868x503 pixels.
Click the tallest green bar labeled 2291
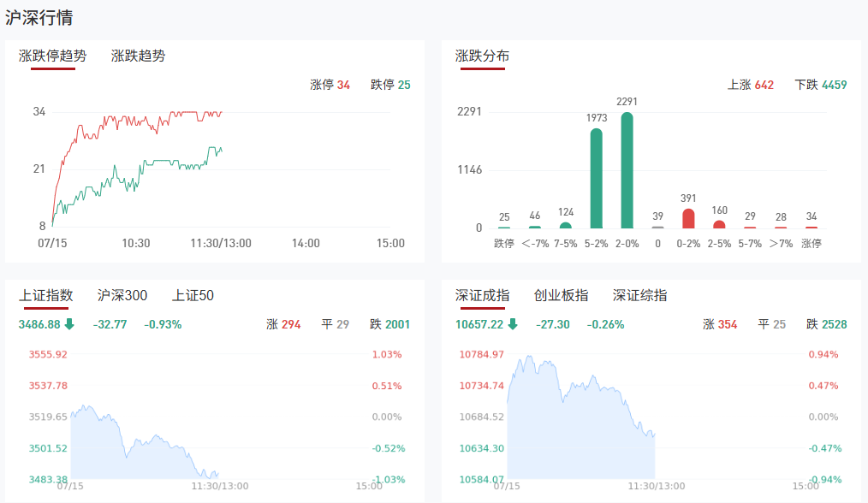point(627,171)
